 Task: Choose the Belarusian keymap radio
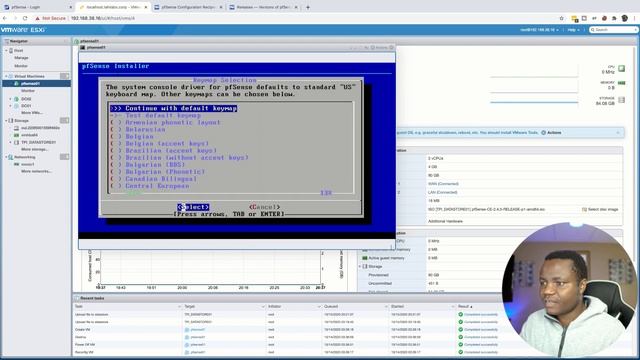(x=116, y=130)
